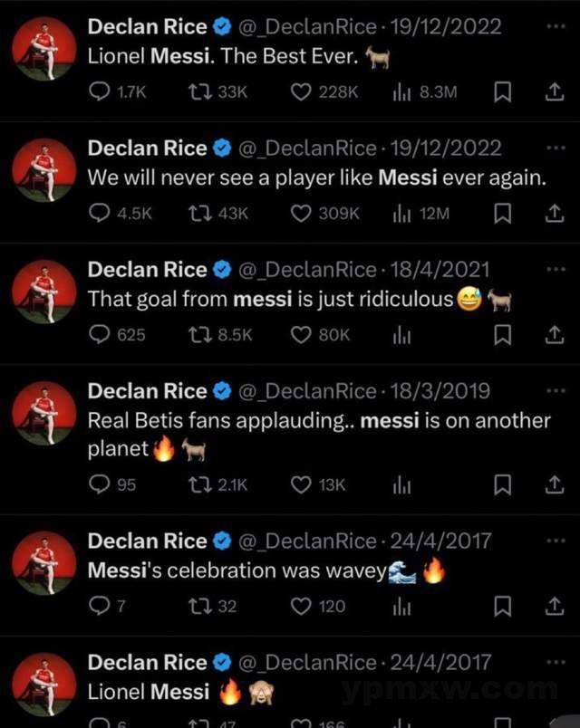Open more options on the 19/12/2022 "Best Ever" tweet

pos(556,26)
